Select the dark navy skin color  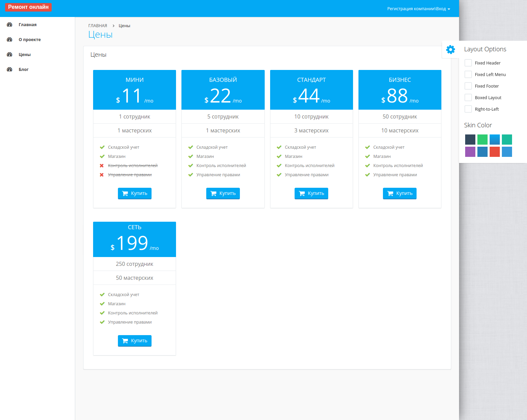tap(470, 140)
